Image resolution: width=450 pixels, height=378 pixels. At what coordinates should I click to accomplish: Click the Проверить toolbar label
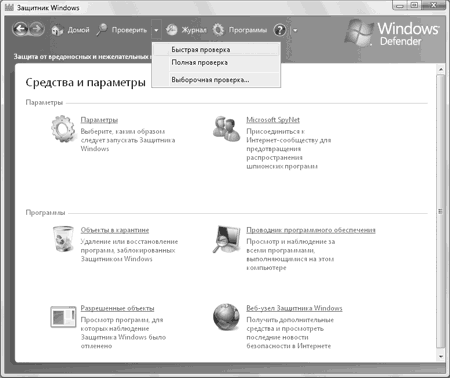tap(129, 30)
